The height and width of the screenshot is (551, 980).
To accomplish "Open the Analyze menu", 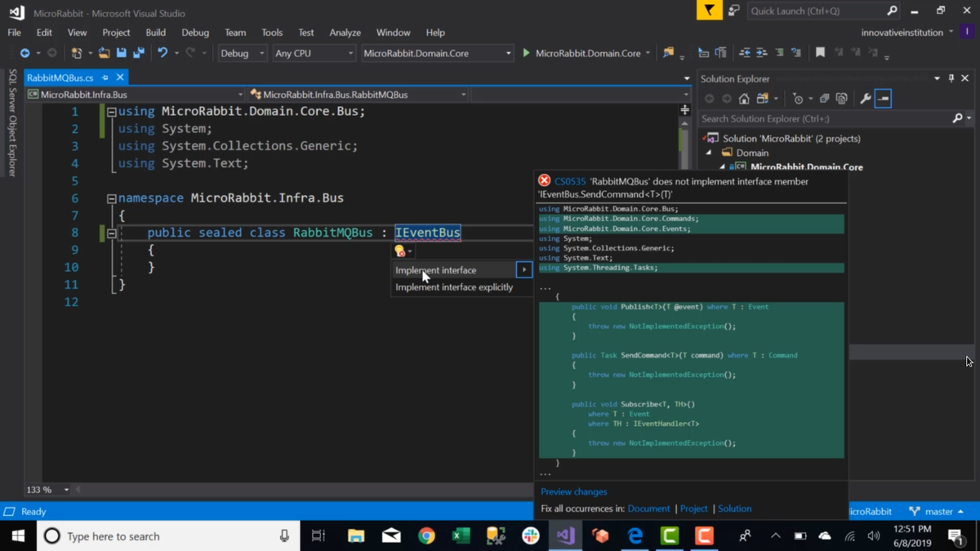I will [x=345, y=33].
